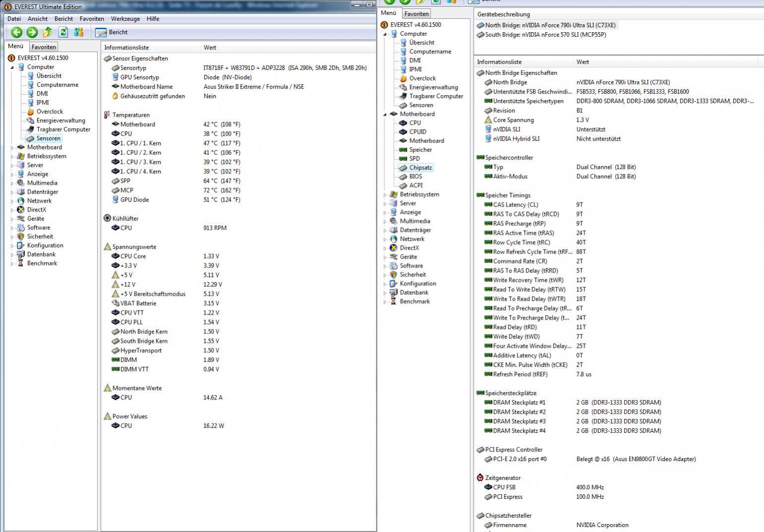Click Sicherheit shield icon in left window tree

coord(21,237)
